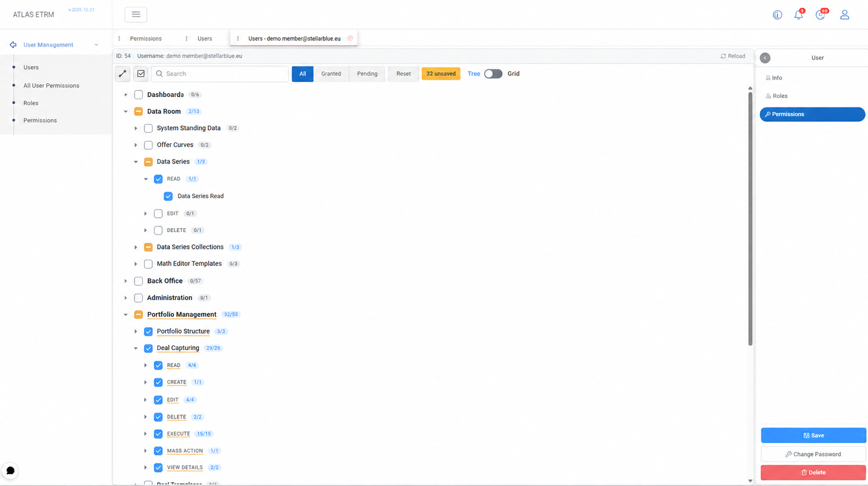The height and width of the screenshot is (486, 868).
Task: Uncheck the Portfolio Structure checkbox
Action: tap(148, 331)
